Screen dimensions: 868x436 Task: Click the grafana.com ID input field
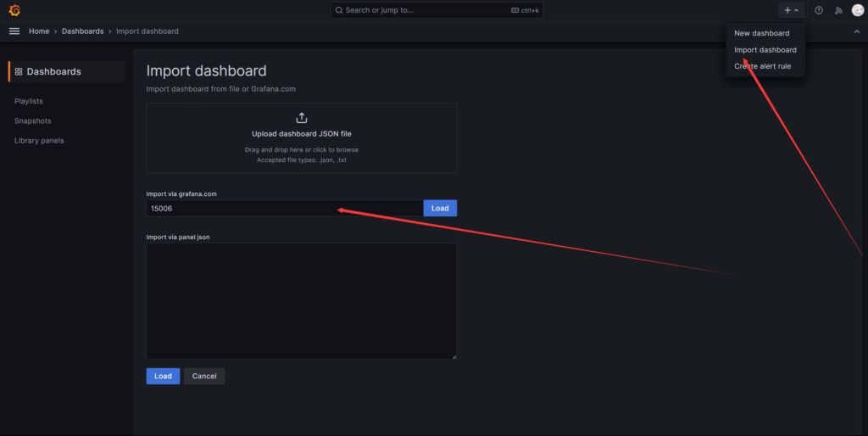click(x=285, y=209)
